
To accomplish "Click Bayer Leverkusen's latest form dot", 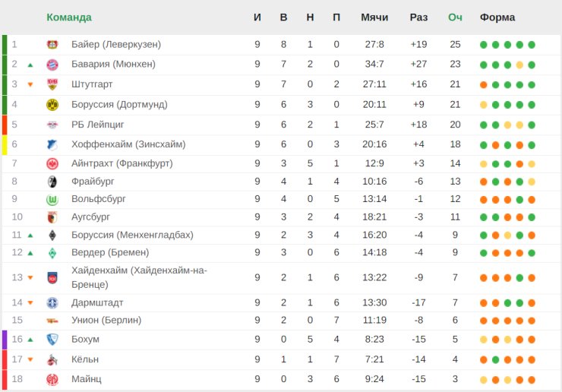I will point(532,45).
